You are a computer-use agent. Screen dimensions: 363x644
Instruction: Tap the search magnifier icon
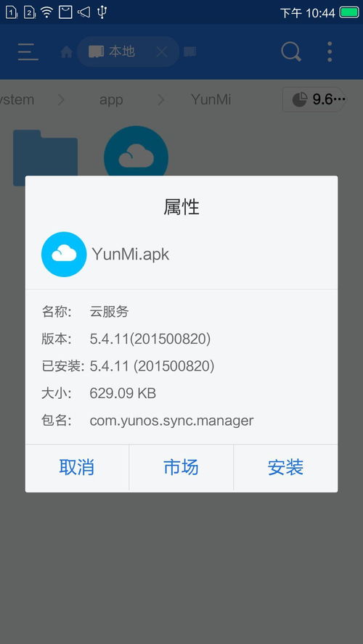[291, 51]
